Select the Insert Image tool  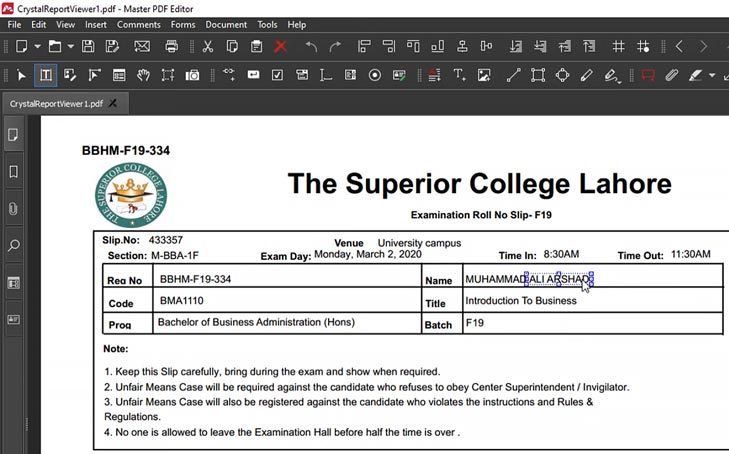[484, 75]
